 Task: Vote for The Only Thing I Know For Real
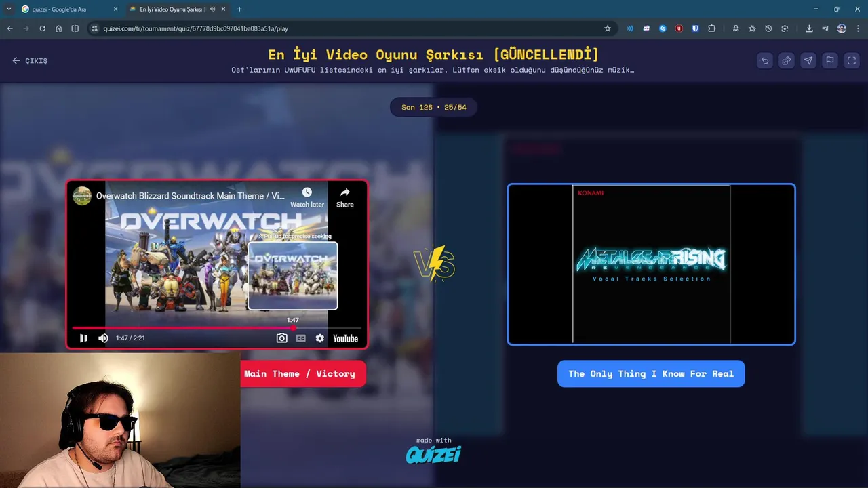coord(651,373)
